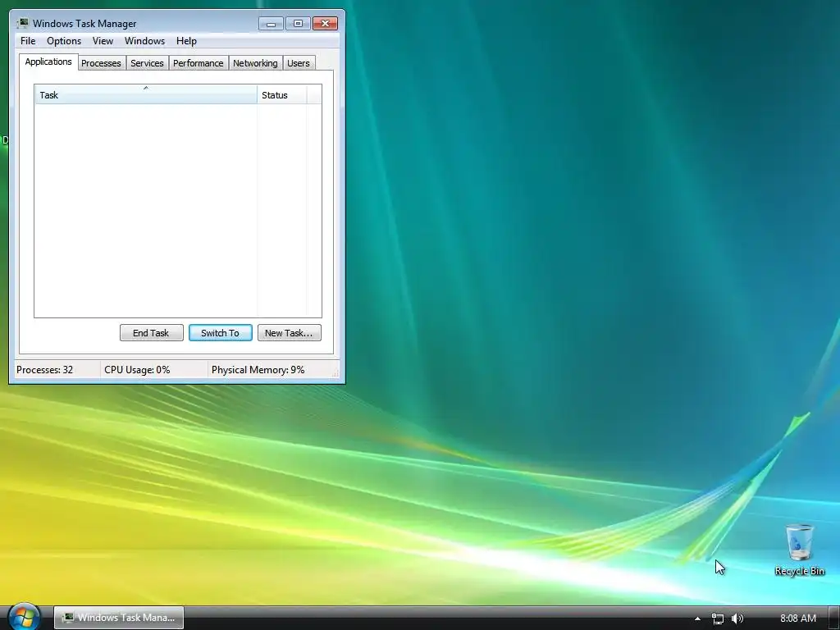
Task: Click the Physical Memory: 9% status text
Action: [258, 370]
